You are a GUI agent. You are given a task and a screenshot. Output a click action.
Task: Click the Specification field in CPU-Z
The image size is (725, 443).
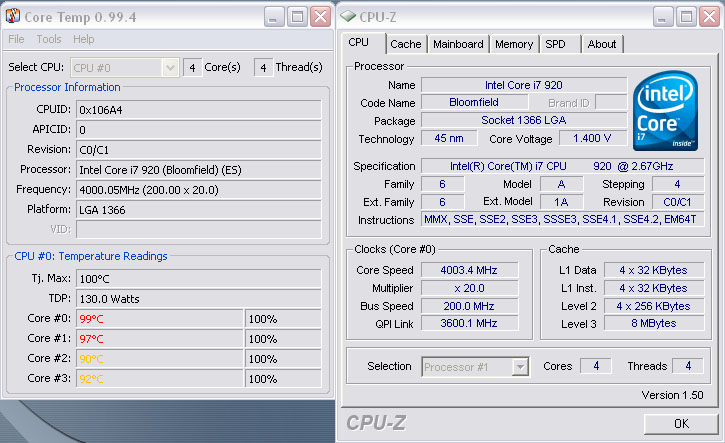tap(562, 166)
